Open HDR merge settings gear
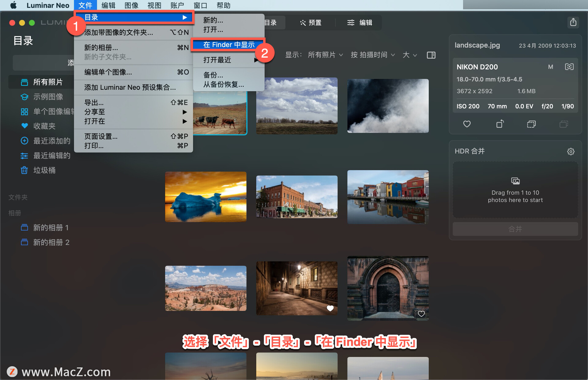 pyautogui.click(x=571, y=151)
